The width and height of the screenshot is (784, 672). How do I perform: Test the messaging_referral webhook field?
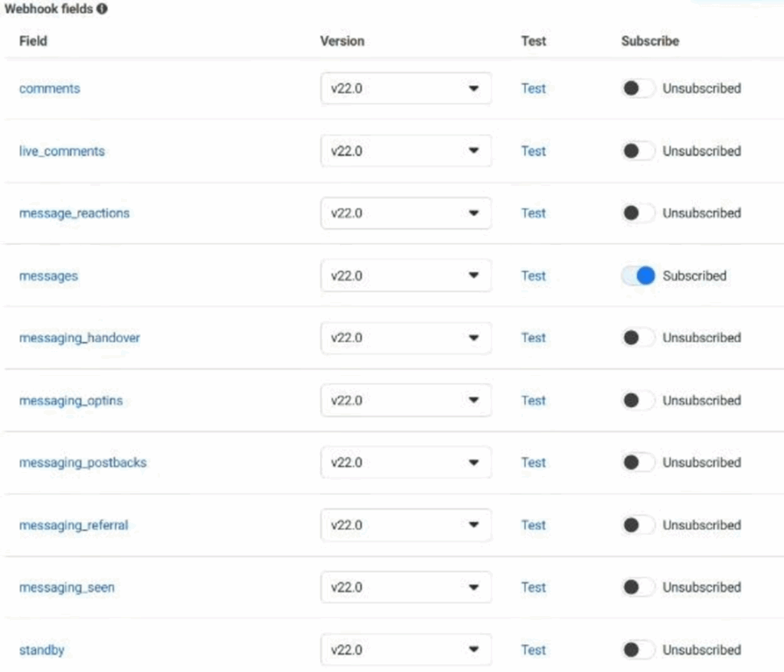pyautogui.click(x=534, y=526)
